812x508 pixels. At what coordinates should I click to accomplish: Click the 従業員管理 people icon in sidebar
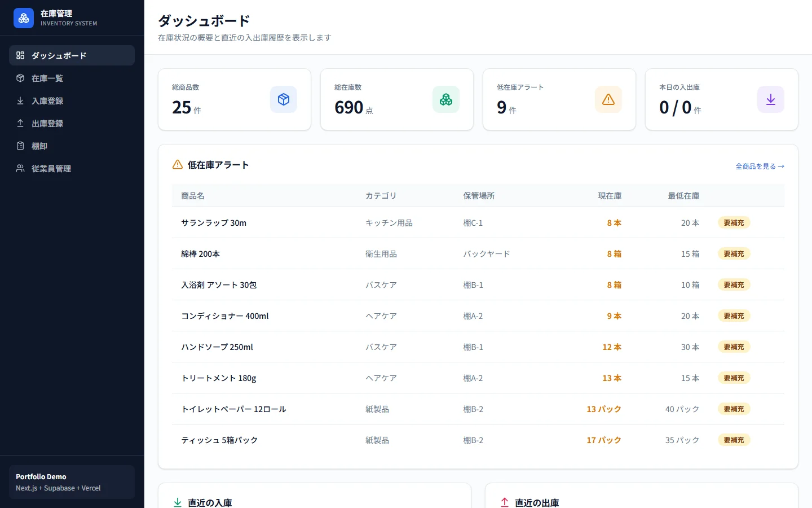coord(20,168)
